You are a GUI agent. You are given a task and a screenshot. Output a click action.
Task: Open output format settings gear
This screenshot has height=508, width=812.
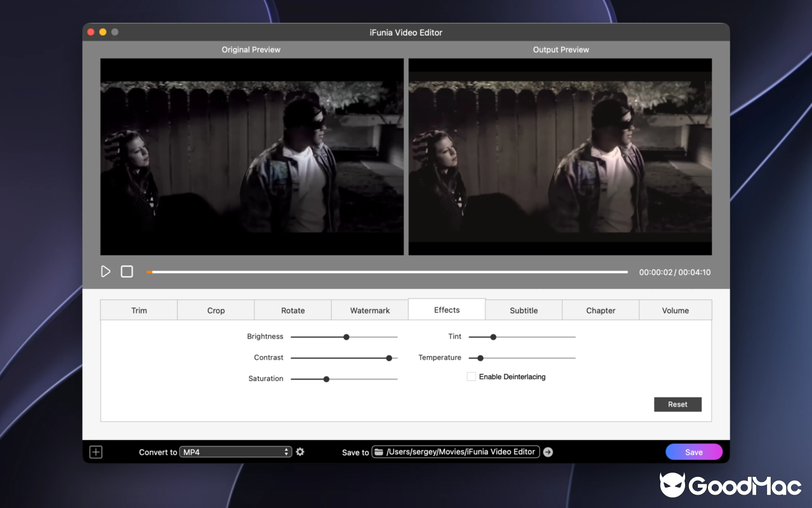(x=300, y=452)
